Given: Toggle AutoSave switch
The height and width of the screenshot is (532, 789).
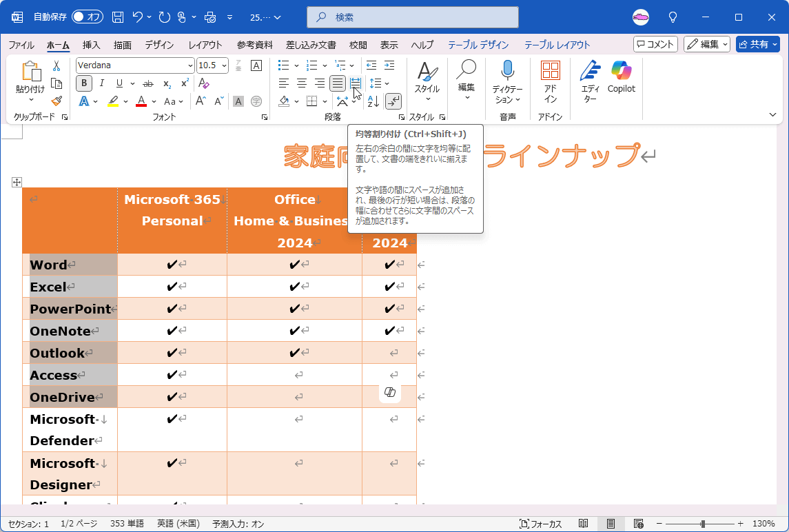Looking at the screenshot, I should click(88, 17).
